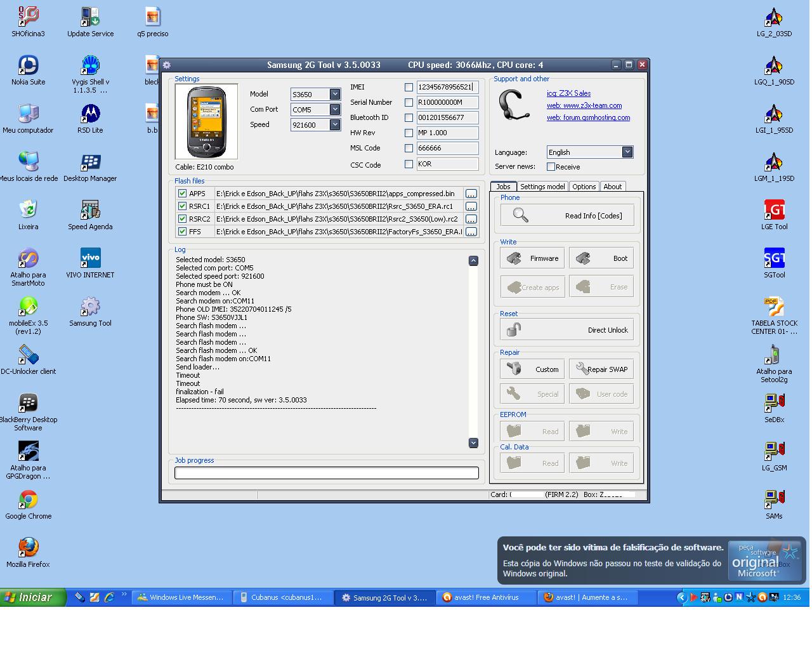The height and width of the screenshot is (650, 812).
Task: Open the Language English dropdown
Action: 627,152
